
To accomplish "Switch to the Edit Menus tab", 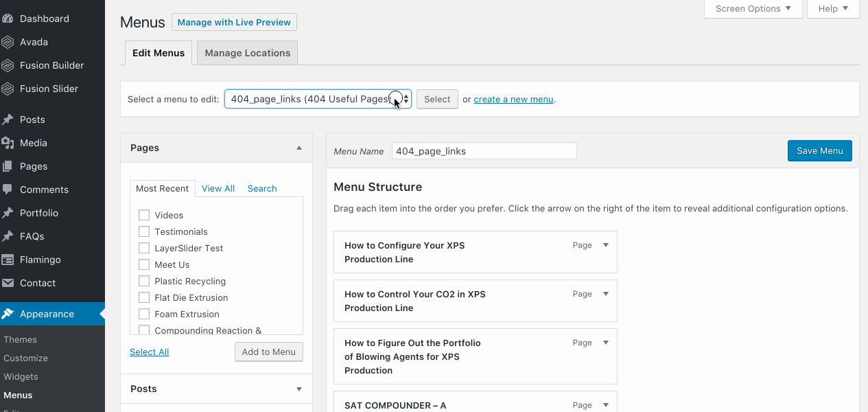I will coord(159,53).
